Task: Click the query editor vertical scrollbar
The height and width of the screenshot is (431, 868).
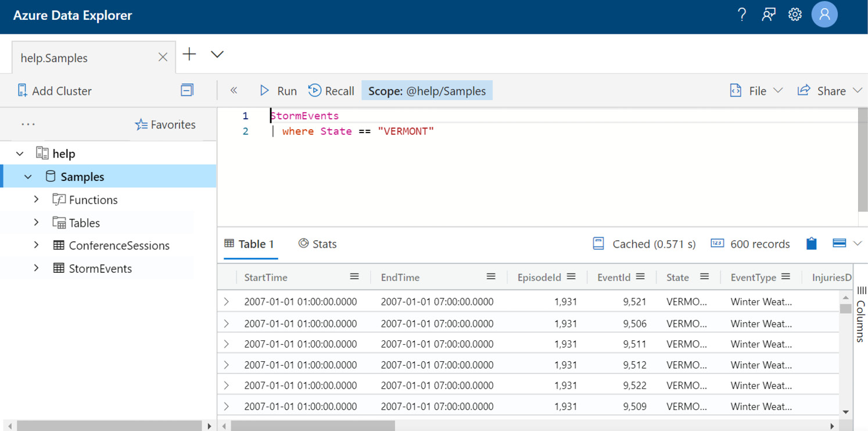Action: pos(863,160)
